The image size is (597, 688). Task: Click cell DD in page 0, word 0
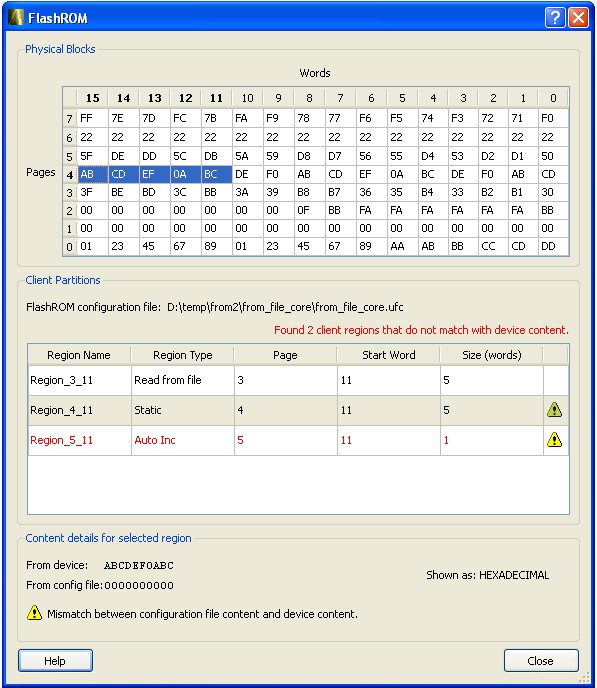click(553, 246)
